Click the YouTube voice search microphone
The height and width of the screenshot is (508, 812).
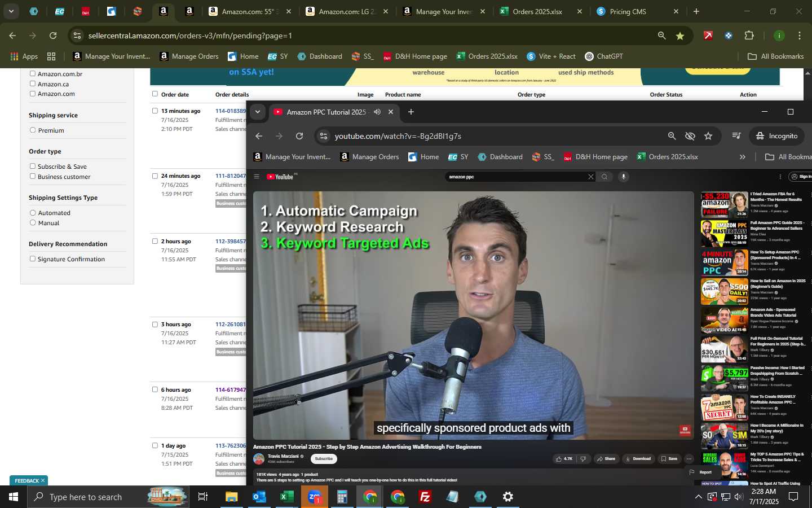tap(624, 177)
